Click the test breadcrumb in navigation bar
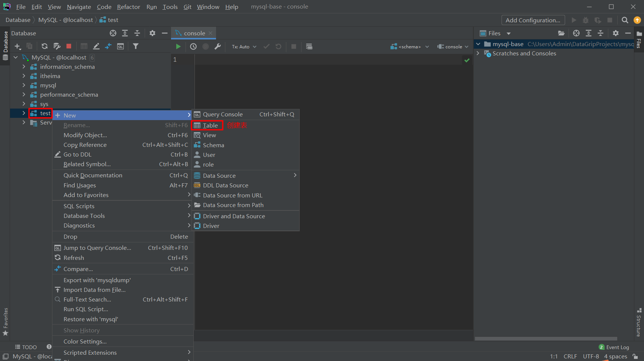644x361 pixels. [109, 20]
